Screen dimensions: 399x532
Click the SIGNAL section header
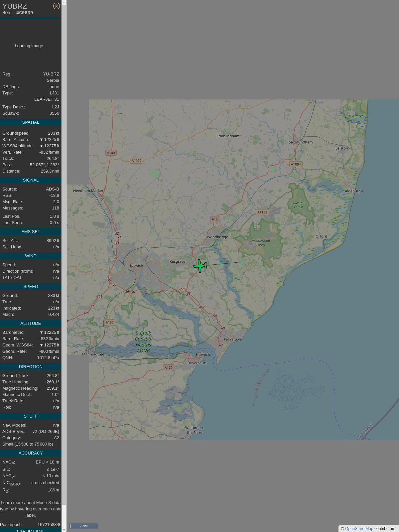pyautogui.click(x=31, y=180)
